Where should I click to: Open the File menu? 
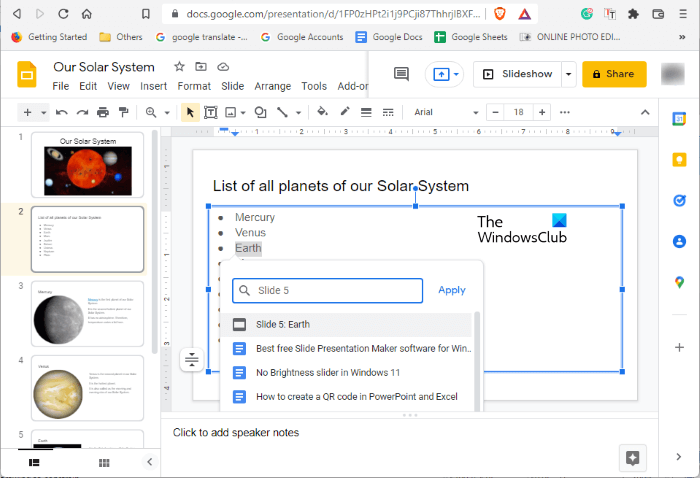pyautogui.click(x=60, y=86)
